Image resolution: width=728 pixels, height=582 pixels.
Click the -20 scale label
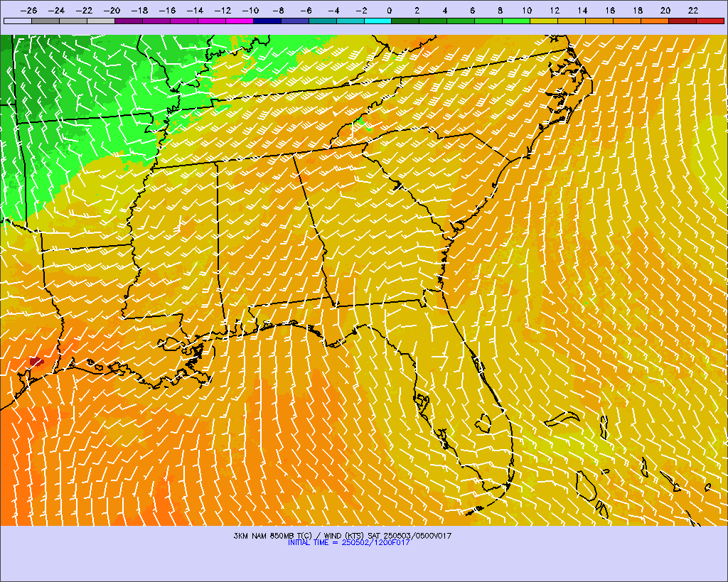112,10
